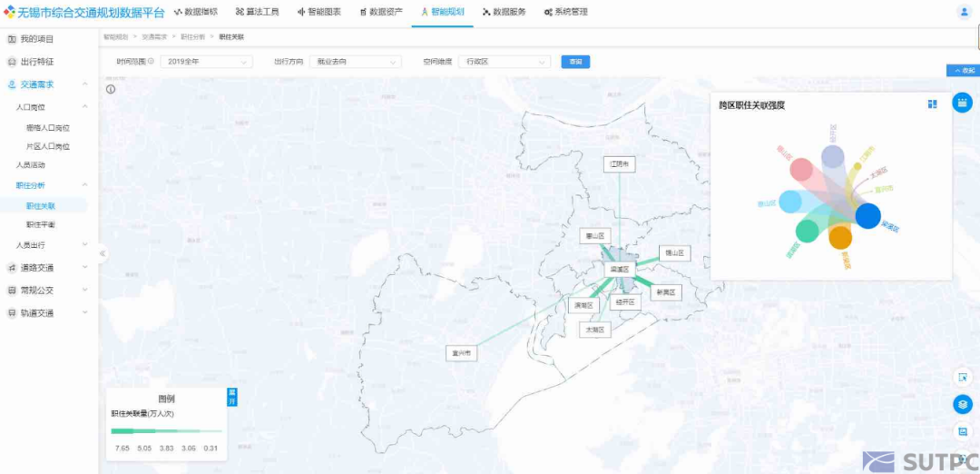The height and width of the screenshot is (474, 980).
Task: Click the blue 查询 query button
Action: [x=575, y=62]
